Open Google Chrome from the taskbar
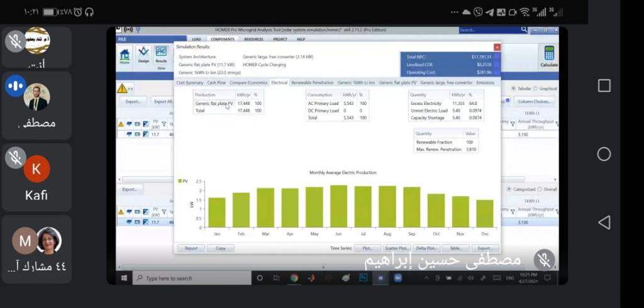Image resolution: width=644 pixels, height=308 pixels. pos(294,278)
